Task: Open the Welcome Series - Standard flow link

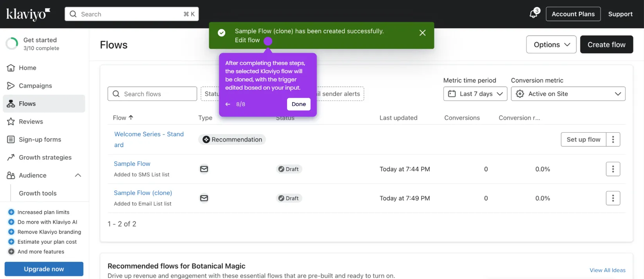Action: (x=149, y=139)
